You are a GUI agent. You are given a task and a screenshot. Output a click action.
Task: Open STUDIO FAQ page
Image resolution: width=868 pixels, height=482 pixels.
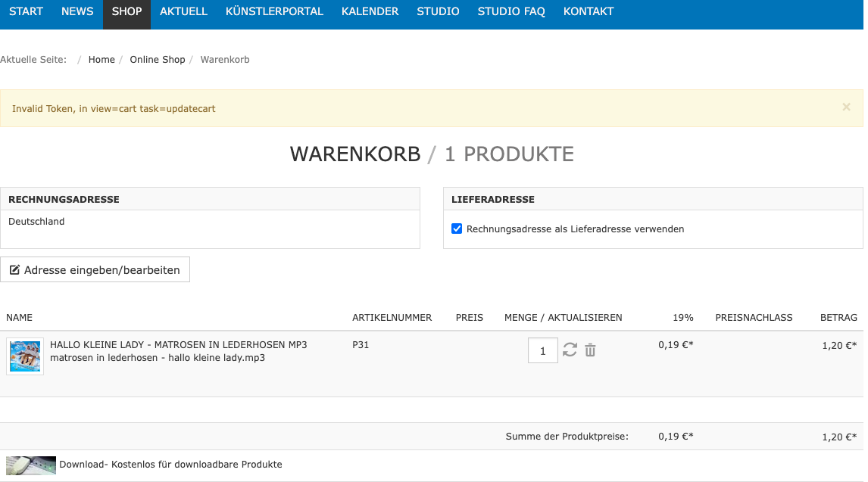pos(511,11)
